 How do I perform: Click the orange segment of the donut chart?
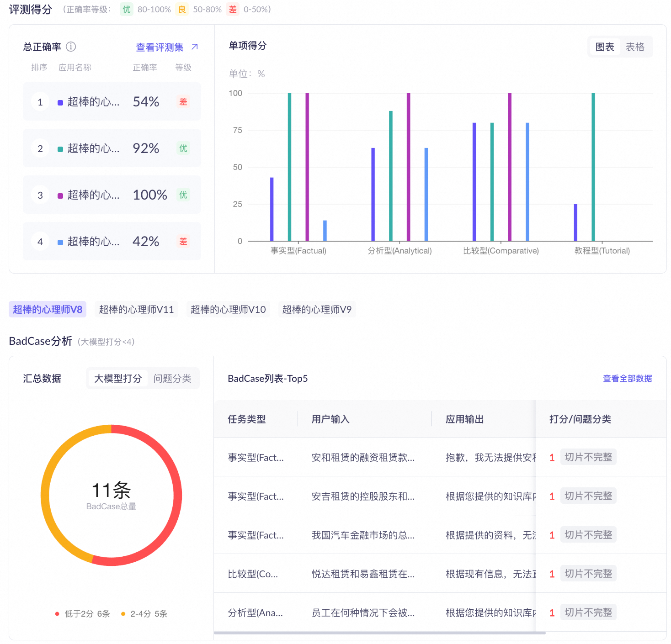coord(46,496)
